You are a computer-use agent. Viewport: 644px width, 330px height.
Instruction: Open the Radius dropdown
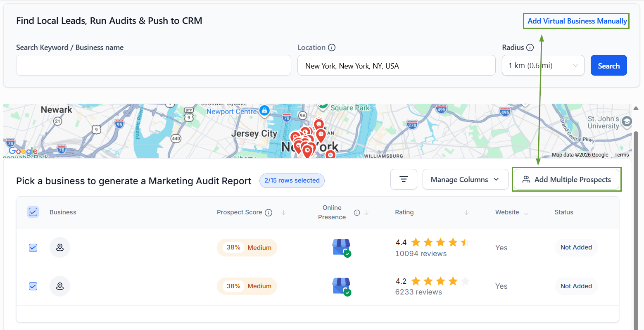[543, 66]
